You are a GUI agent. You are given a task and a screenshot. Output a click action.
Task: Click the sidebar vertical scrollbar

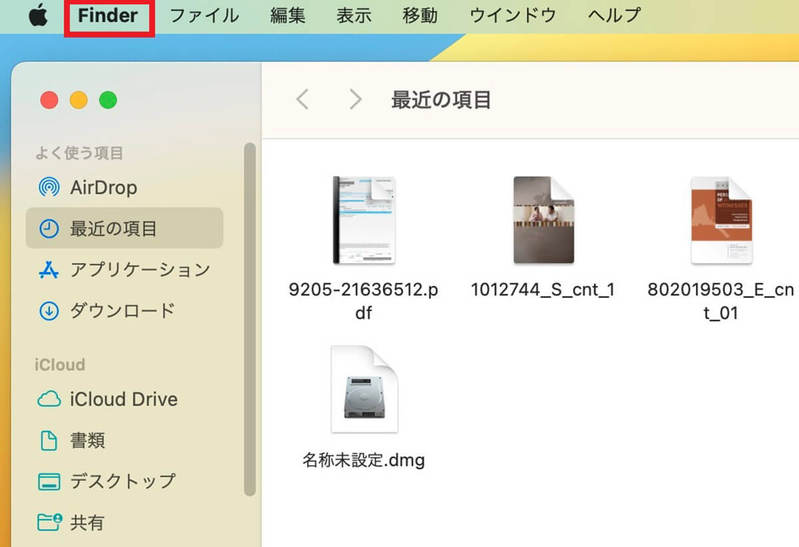pos(250,319)
